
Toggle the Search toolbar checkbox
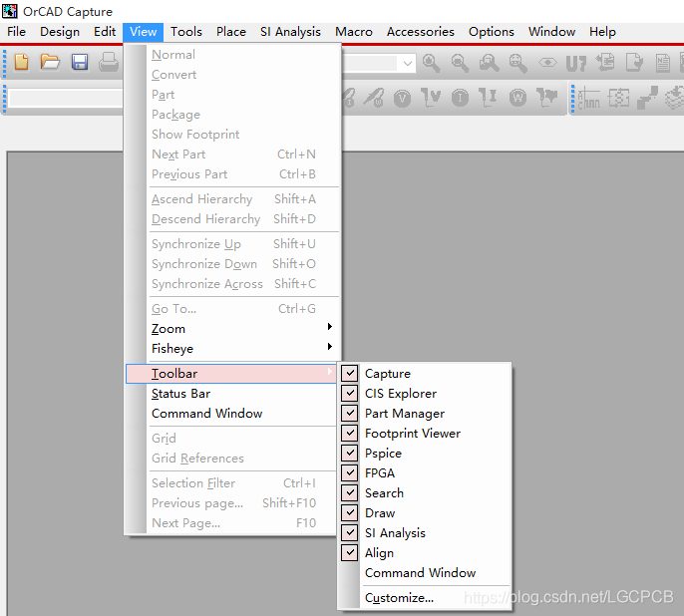click(x=350, y=492)
